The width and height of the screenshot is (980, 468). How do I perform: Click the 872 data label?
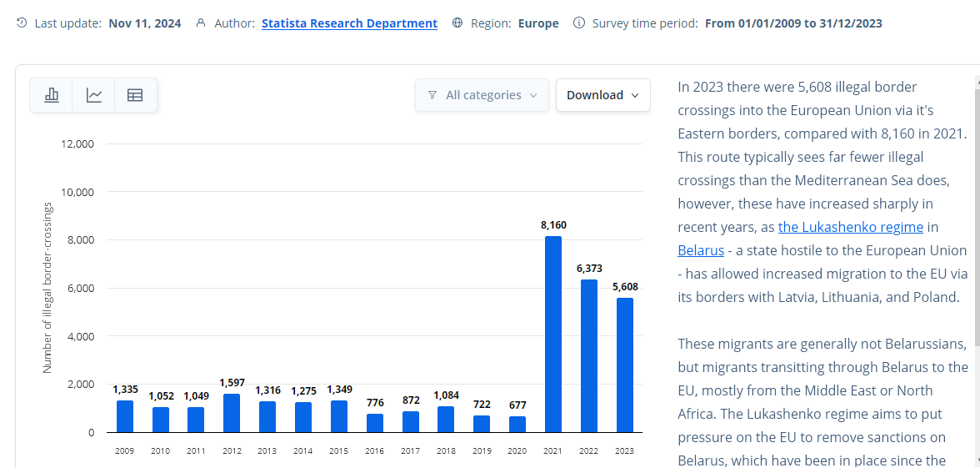411,401
